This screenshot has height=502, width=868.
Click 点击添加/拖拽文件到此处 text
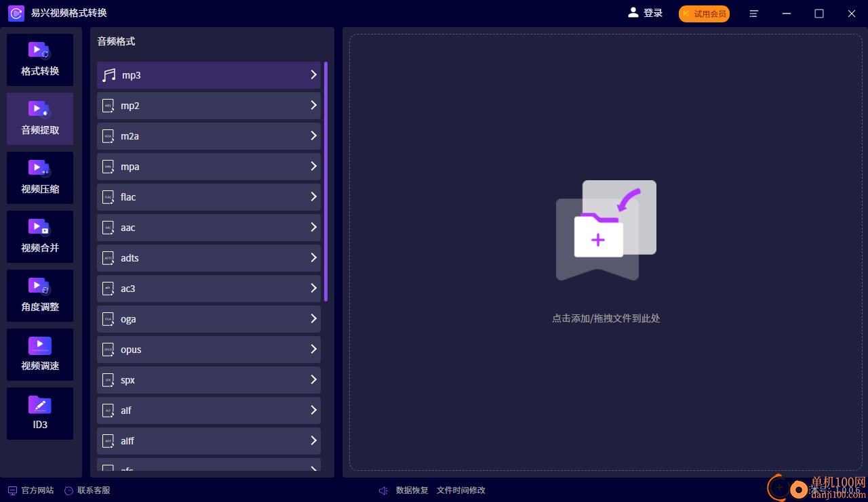606,318
